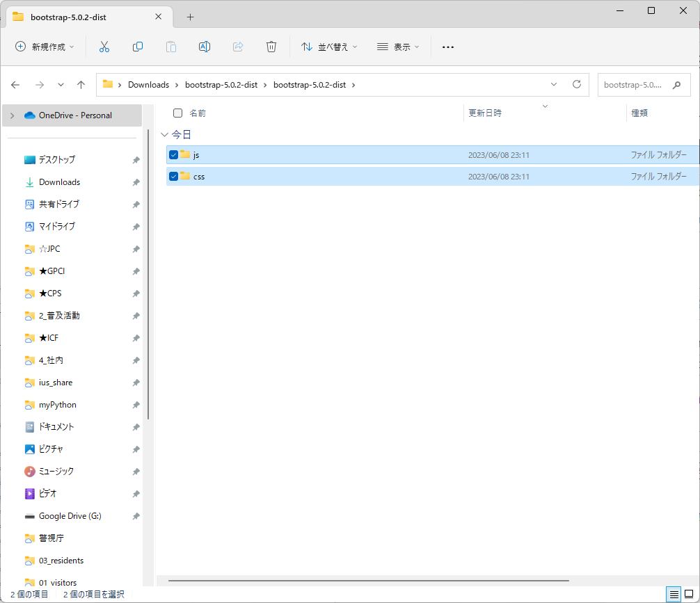This screenshot has height=603, width=700.
Task: Expand the OneDrive - Personal tree node
Action: pos(12,115)
